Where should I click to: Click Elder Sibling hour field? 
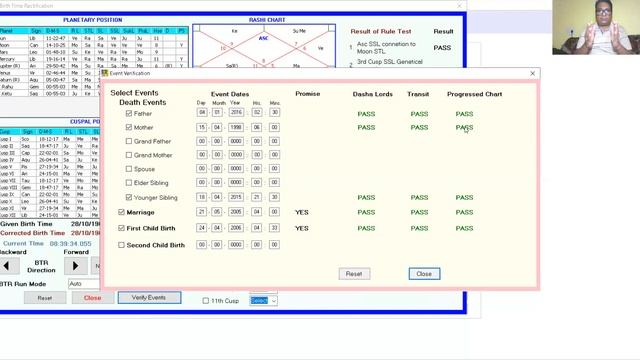(256, 182)
